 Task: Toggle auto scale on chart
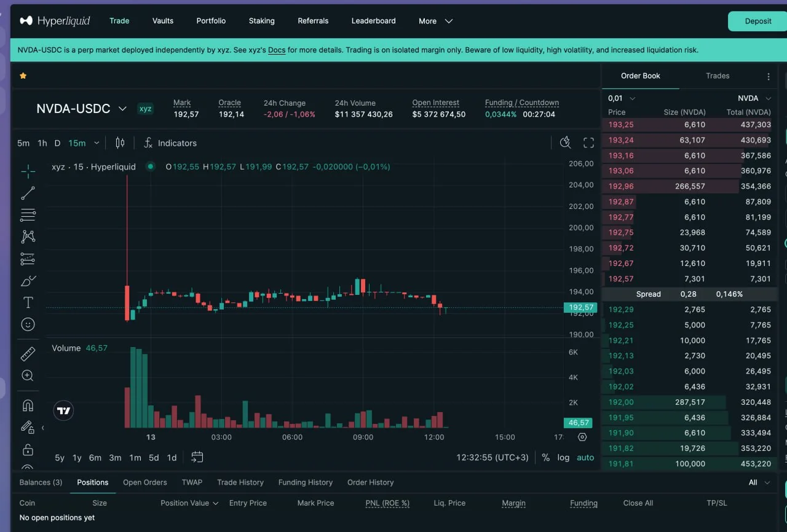click(585, 458)
